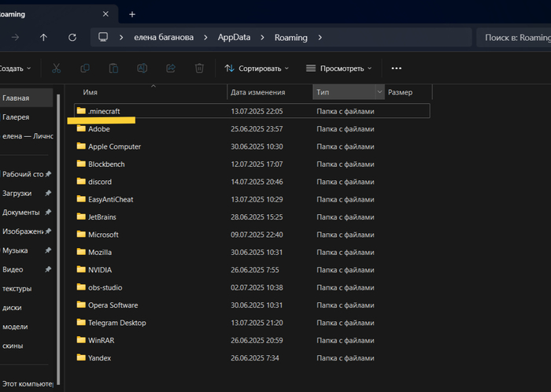The height and width of the screenshot is (392, 551).
Task: Click the Поиск в: Roaming search box
Action: [514, 37]
